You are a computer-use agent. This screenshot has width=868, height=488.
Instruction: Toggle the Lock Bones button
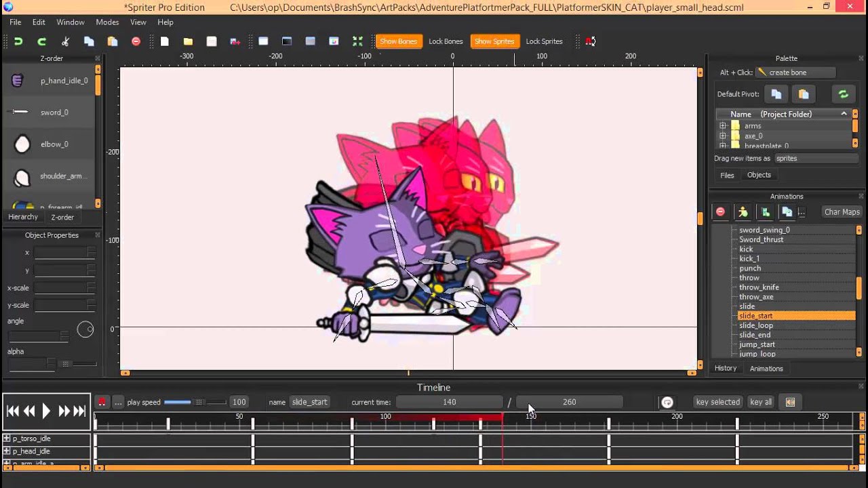click(446, 41)
